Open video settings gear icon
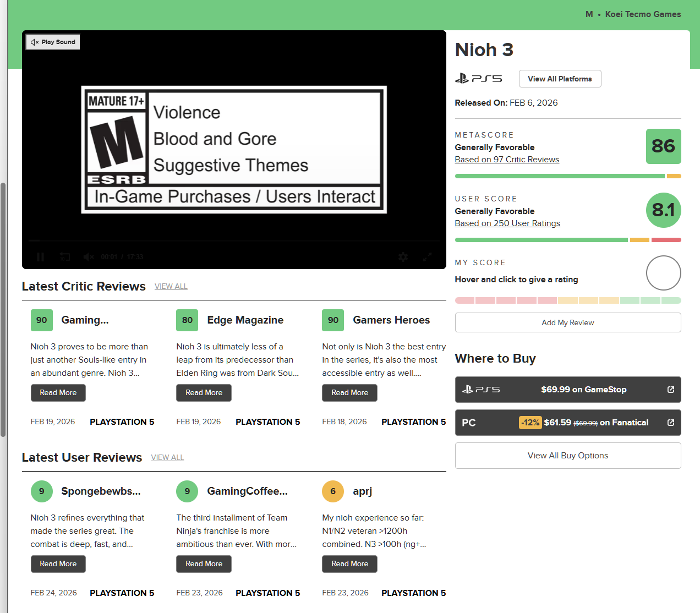Screen dimensions: 700x613 (403, 257)
